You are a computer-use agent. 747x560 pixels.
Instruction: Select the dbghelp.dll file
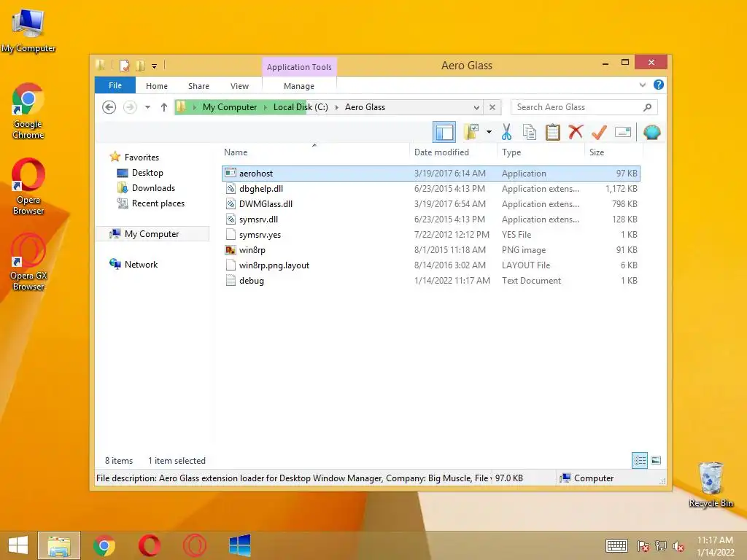(x=430, y=189)
